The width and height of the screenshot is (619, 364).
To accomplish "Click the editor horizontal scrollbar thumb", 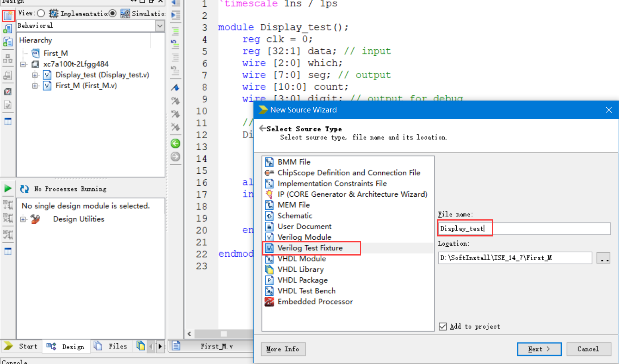I will tap(224, 334).
